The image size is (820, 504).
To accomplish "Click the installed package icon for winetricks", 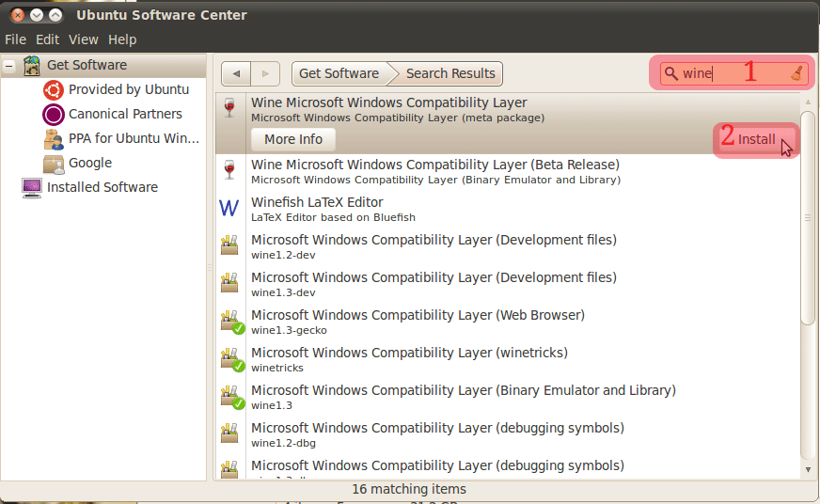I will click(231, 358).
